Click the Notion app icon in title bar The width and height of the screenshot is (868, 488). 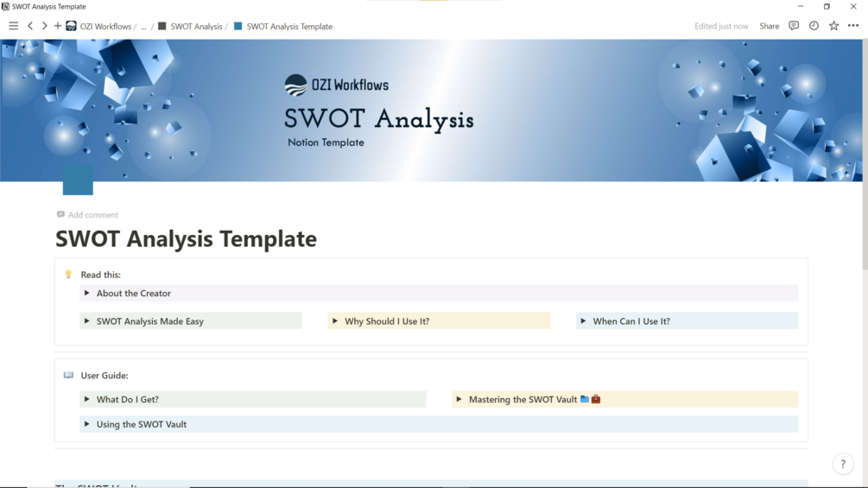click(5, 7)
